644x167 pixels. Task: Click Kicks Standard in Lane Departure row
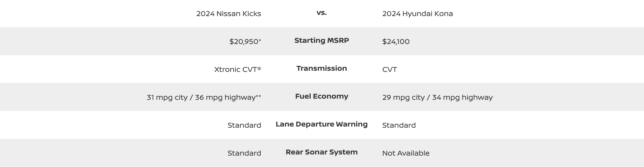(244, 125)
